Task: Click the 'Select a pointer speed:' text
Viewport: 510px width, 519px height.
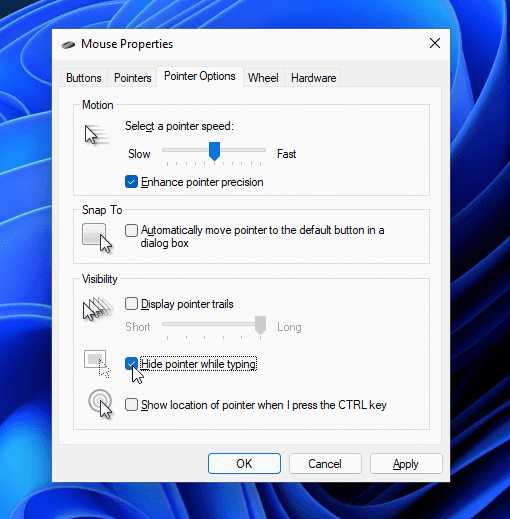Action: (x=179, y=126)
